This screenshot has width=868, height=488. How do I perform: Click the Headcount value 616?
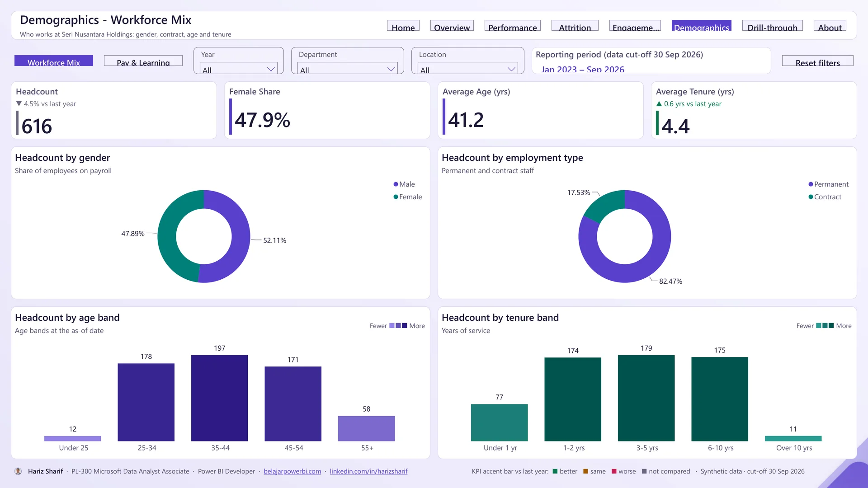click(x=37, y=126)
